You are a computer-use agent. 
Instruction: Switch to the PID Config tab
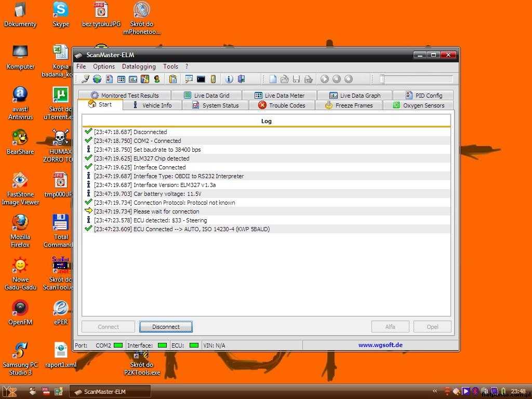(x=423, y=96)
